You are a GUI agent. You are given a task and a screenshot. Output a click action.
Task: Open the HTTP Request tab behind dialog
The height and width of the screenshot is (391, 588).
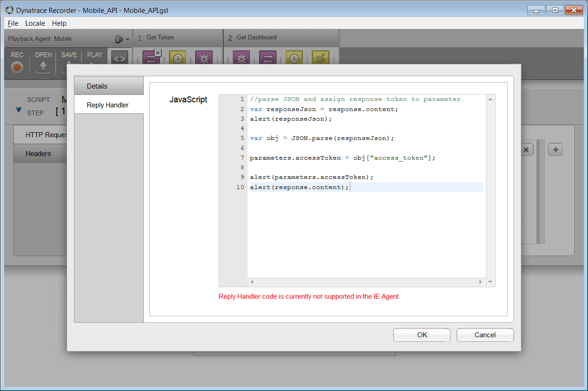point(40,135)
